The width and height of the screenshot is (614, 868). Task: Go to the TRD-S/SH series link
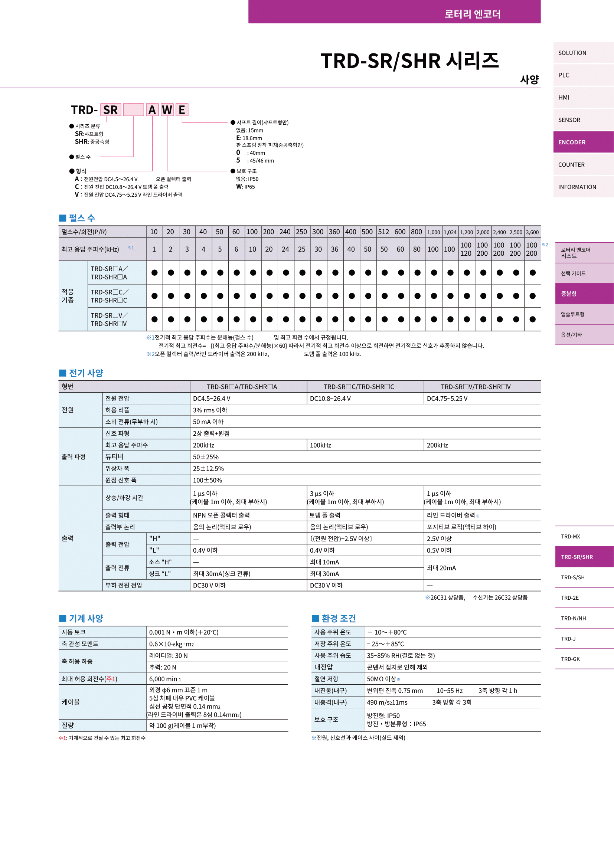(x=584, y=577)
